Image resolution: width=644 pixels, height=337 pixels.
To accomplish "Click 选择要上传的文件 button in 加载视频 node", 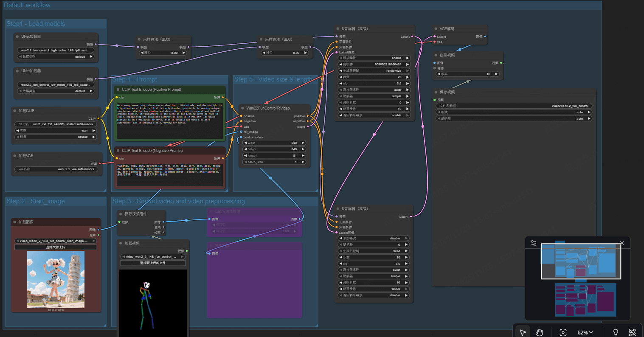I will tap(153, 263).
